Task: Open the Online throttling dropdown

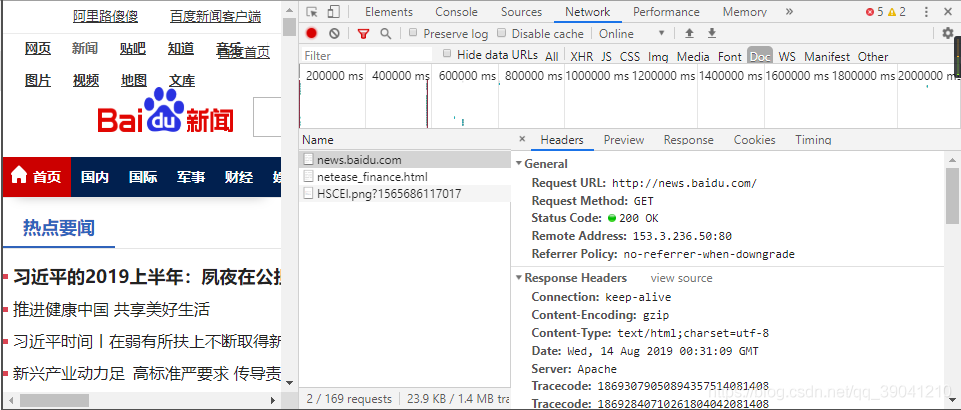Action: [x=631, y=34]
